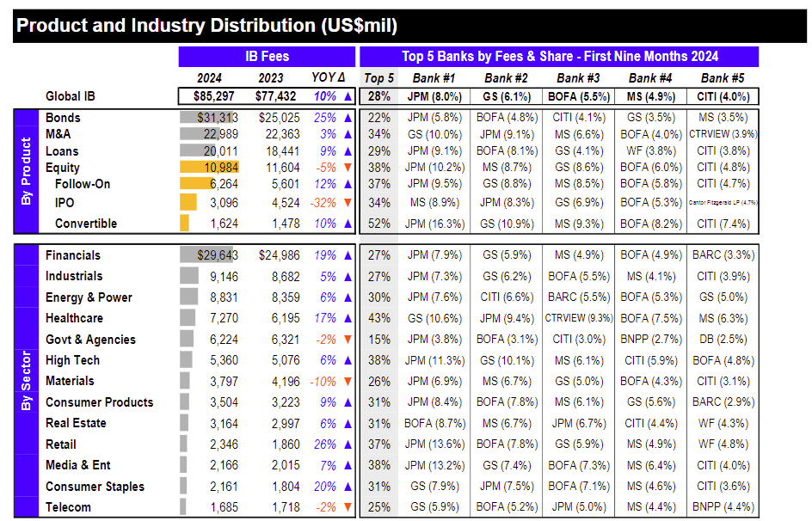The width and height of the screenshot is (812, 521).
Task: Click the up arrow in the Global IB row
Action: 348,97
